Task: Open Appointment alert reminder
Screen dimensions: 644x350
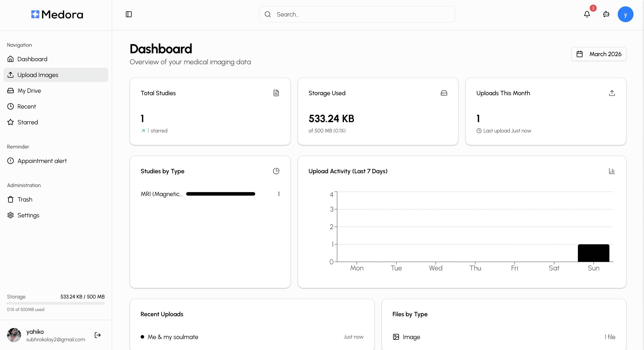Action: coord(42,161)
